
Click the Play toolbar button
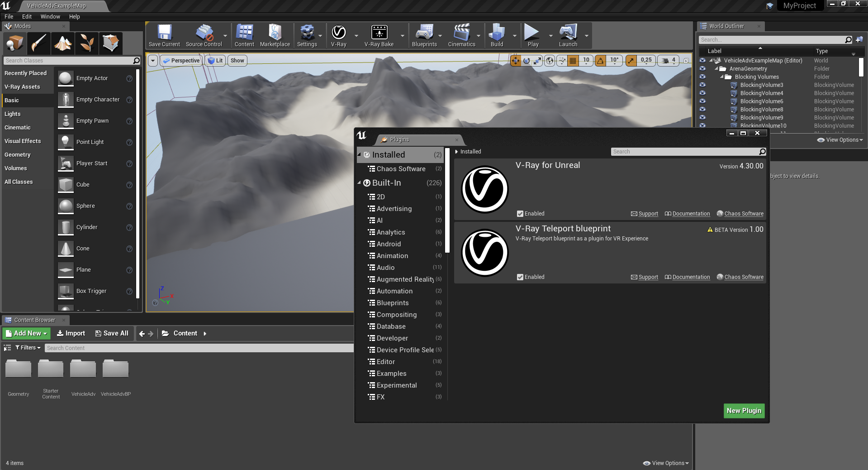(533, 35)
